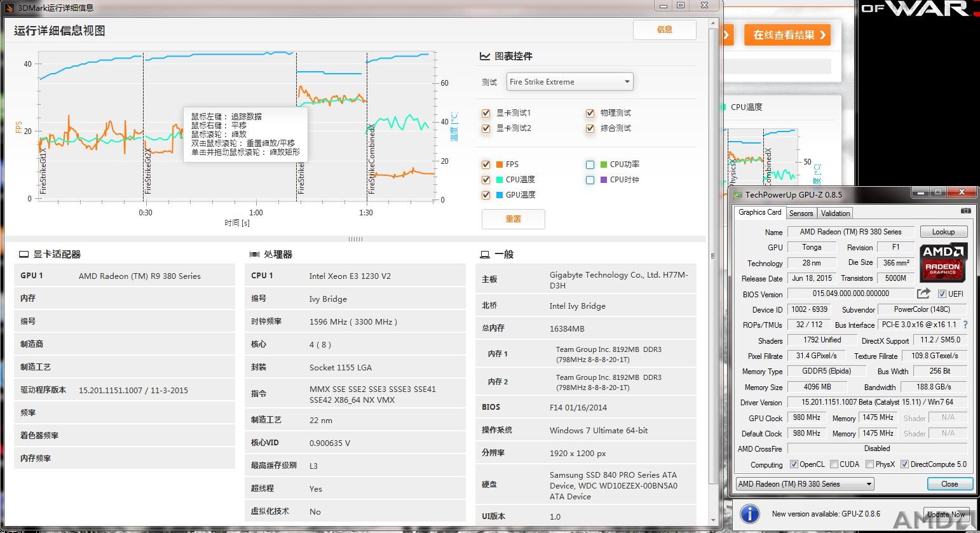Click the bus interface question mark icon
Image resolution: width=980 pixels, height=533 pixels.
pos(965,325)
